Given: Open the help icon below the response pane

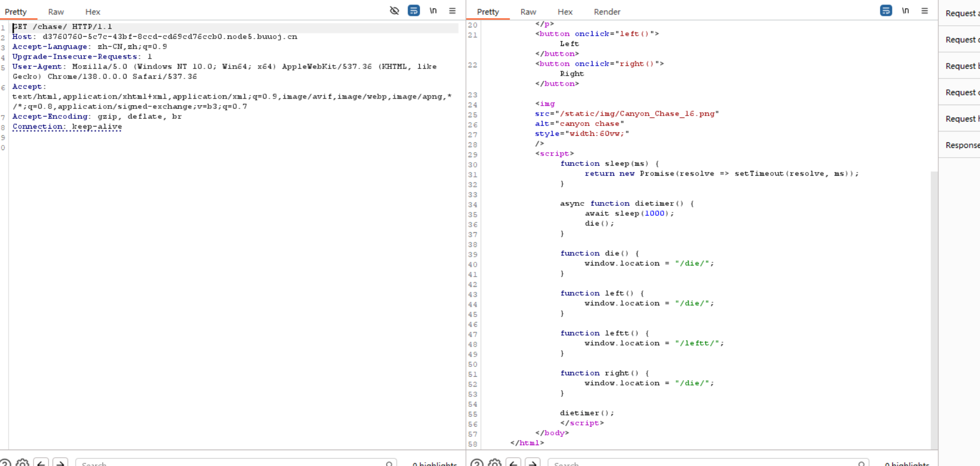Looking at the screenshot, I should point(477,463).
